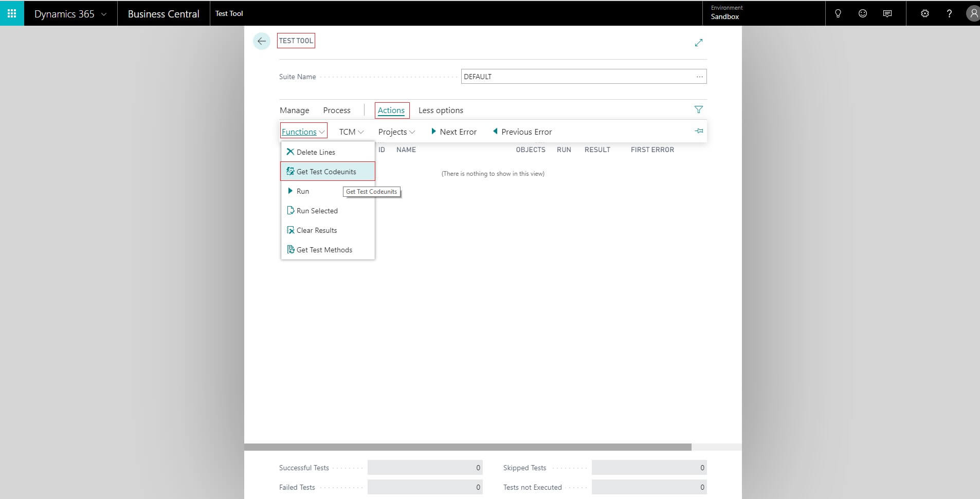Screen dimensions: 980x499
Task: Click Less options link
Action: coord(441,110)
